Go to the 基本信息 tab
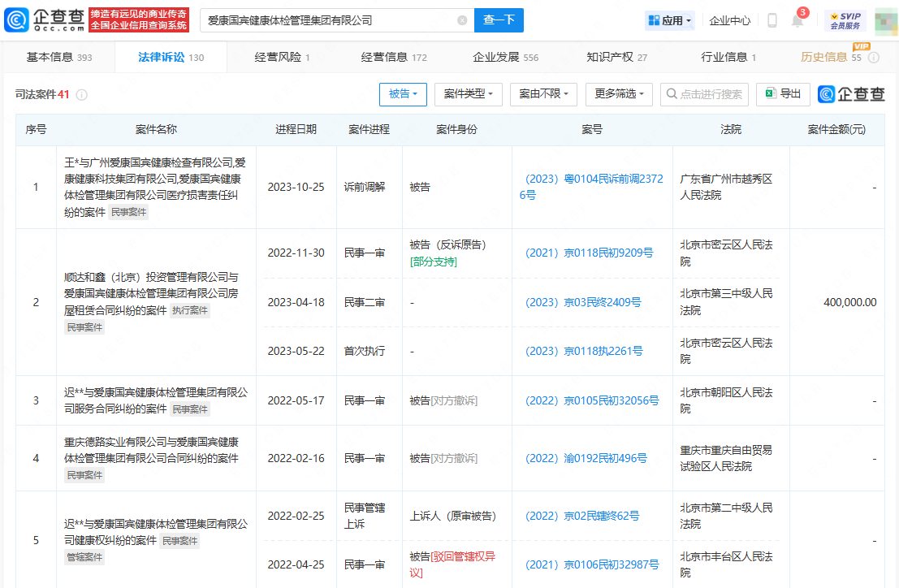899x588 pixels. point(58,57)
